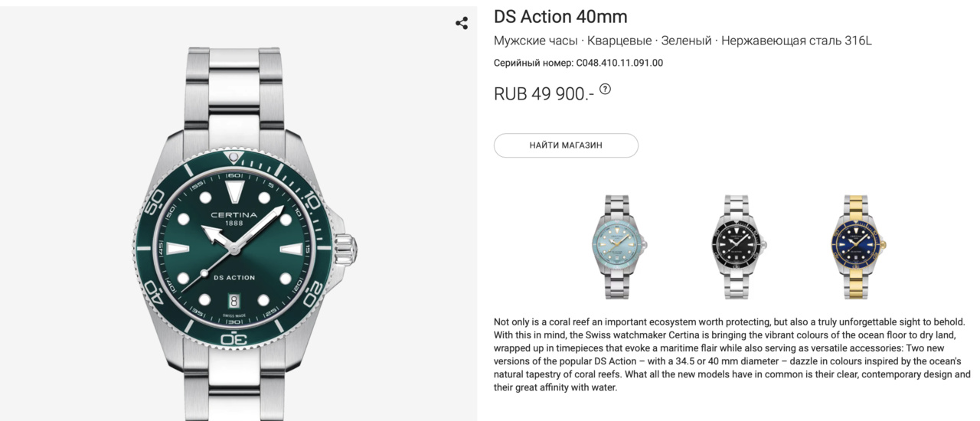The image size is (980, 421).
Task: Click the serial number C048.410.11.091.00
Action: pyautogui.click(x=619, y=63)
